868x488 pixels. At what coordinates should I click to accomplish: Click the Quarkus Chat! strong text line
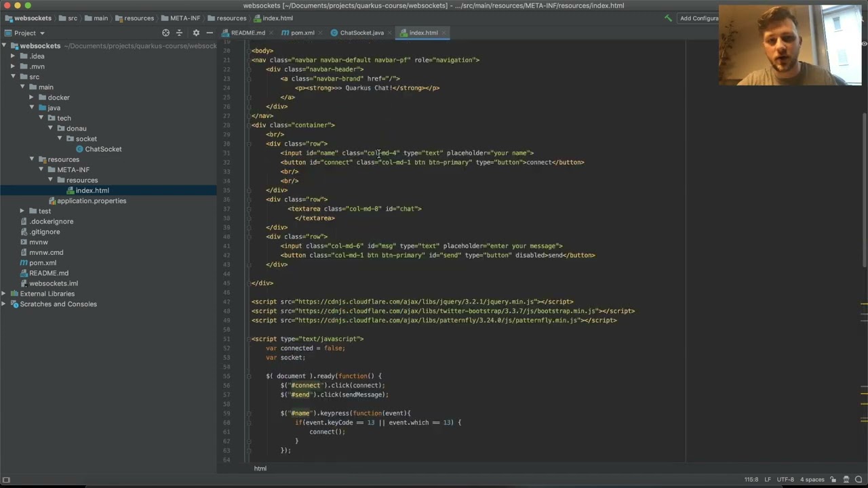coord(367,88)
